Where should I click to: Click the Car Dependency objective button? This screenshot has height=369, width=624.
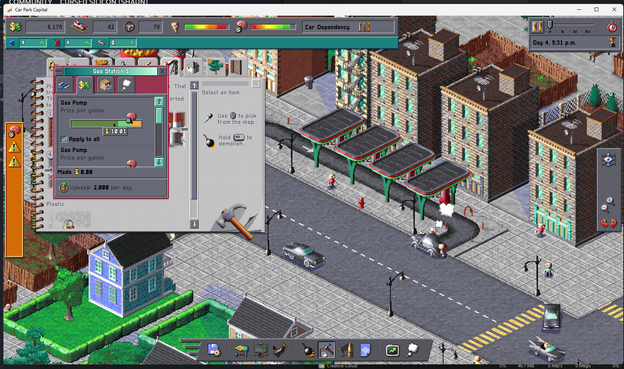click(348, 27)
